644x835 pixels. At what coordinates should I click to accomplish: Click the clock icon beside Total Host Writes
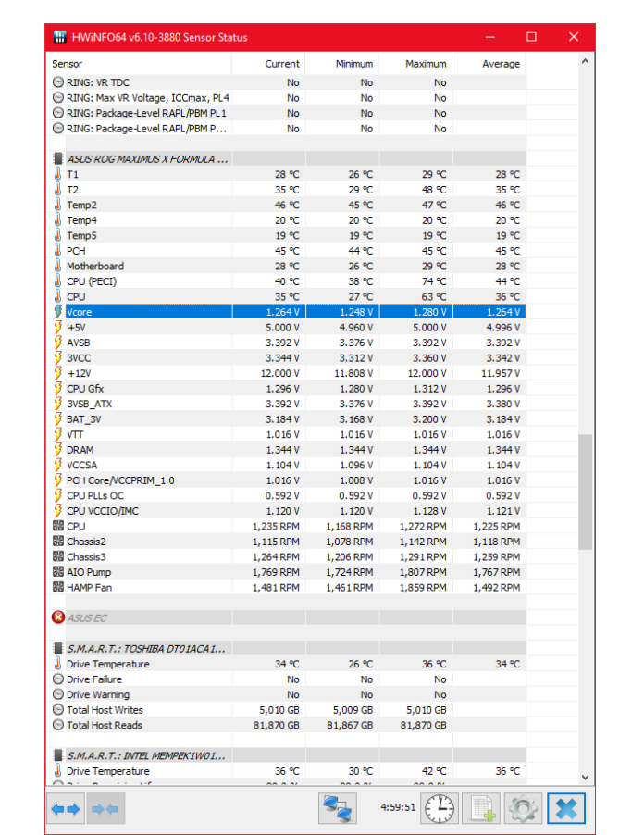(x=58, y=709)
